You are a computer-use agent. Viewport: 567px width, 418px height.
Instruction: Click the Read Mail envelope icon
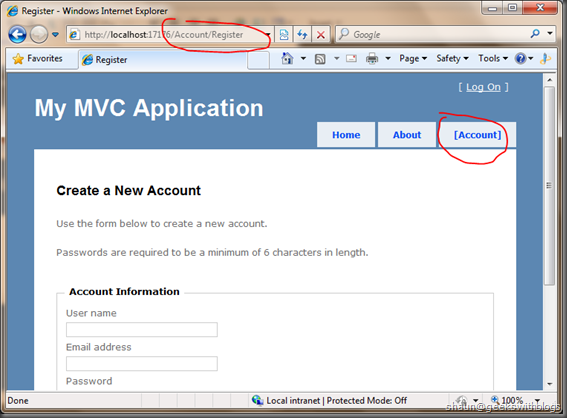click(351, 58)
